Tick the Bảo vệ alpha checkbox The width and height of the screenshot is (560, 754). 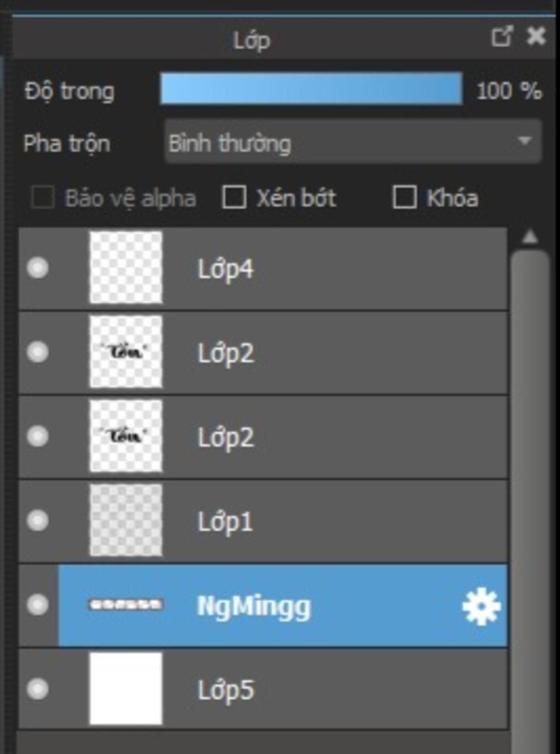click(x=43, y=198)
